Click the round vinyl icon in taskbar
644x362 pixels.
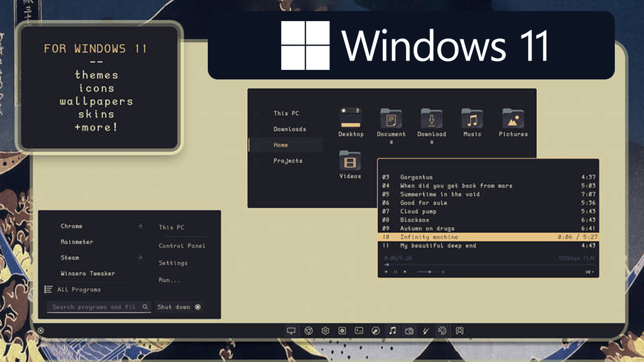[376, 331]
